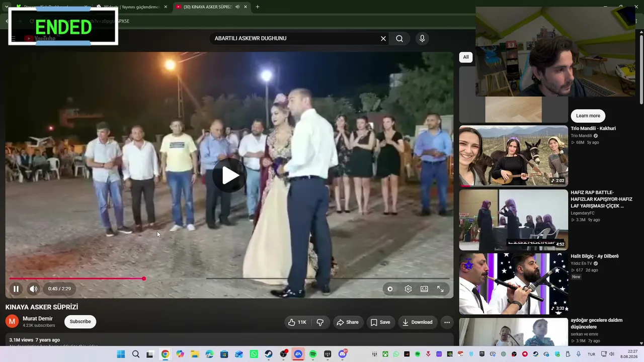Pause the video with the pause icon
Screen dimensions: 644x362
click(x=16, y=289)
